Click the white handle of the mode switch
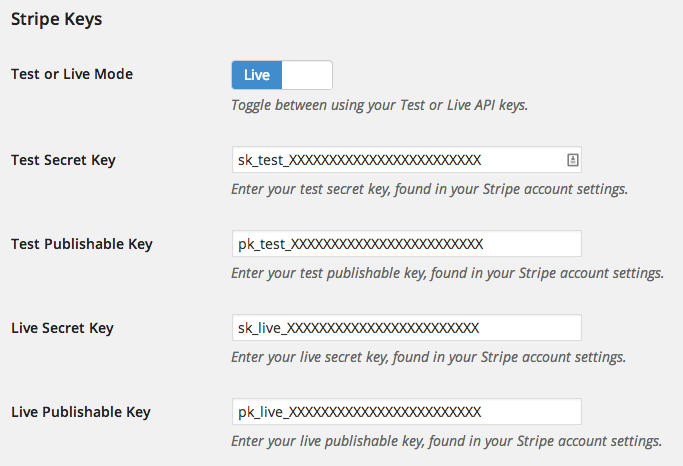The image size is (683, 466). 307,75
